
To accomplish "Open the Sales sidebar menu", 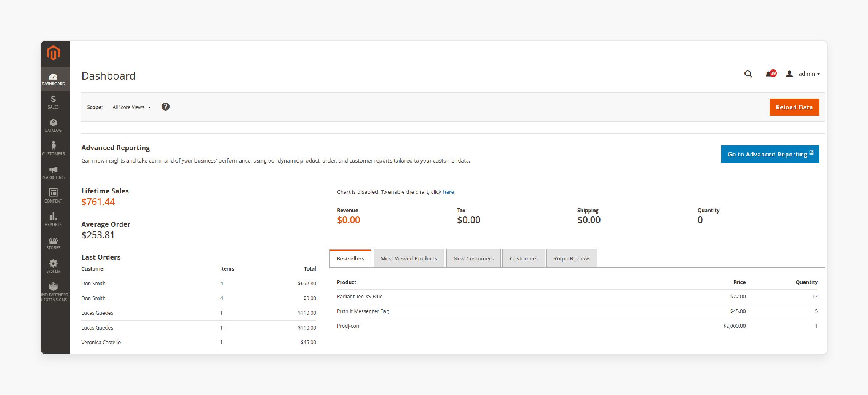I will pyautogui.click(x=53, y=102).
